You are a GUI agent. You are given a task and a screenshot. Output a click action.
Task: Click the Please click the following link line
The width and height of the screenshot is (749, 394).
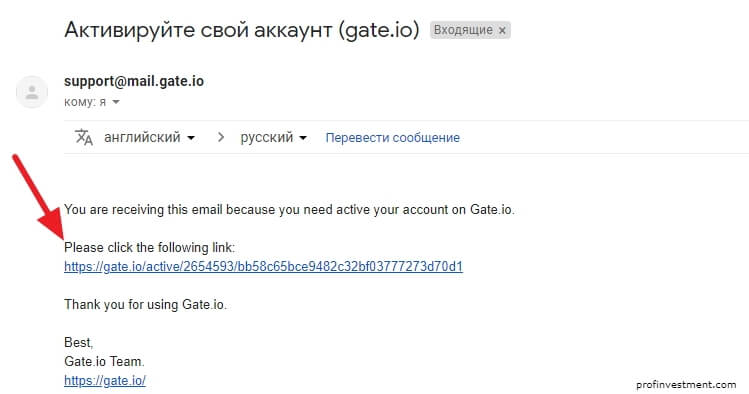[x=150, y=247]
